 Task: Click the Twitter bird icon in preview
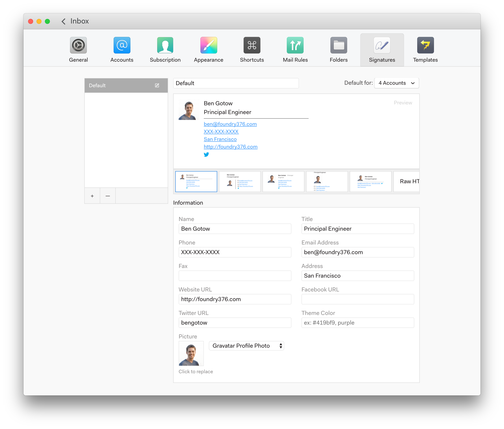[x=206, y=155]
